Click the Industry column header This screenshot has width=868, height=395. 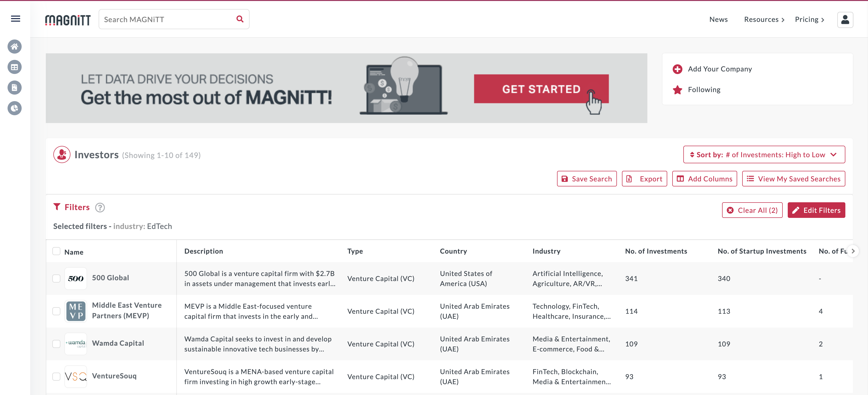(x=546, y=251)
